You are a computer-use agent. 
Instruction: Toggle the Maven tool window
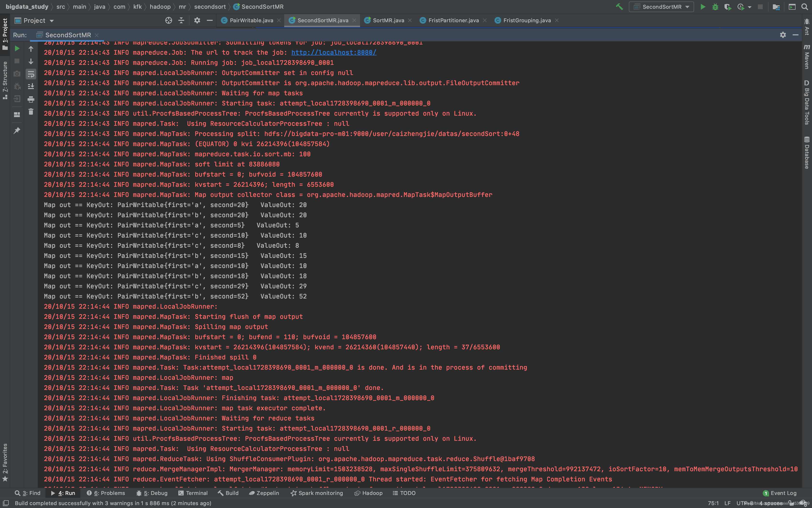(807, 56)
